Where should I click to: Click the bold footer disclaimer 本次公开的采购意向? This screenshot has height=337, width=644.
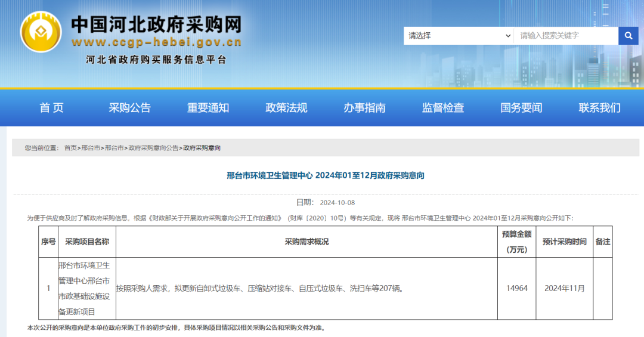click(x=177, y=328)
